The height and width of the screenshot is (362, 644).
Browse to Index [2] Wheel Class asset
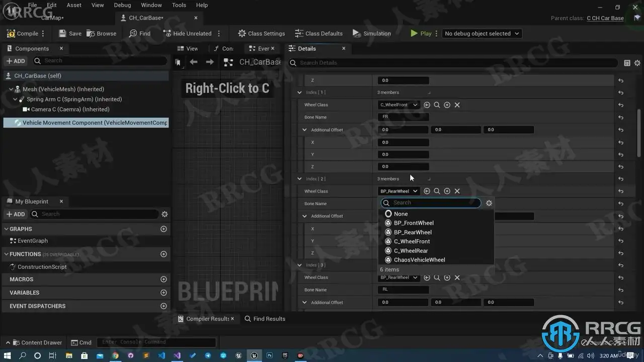437,191
